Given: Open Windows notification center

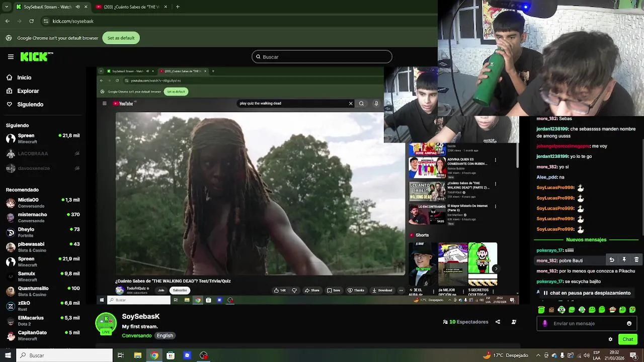Looking at the screenshot, I should pos(633,355).
